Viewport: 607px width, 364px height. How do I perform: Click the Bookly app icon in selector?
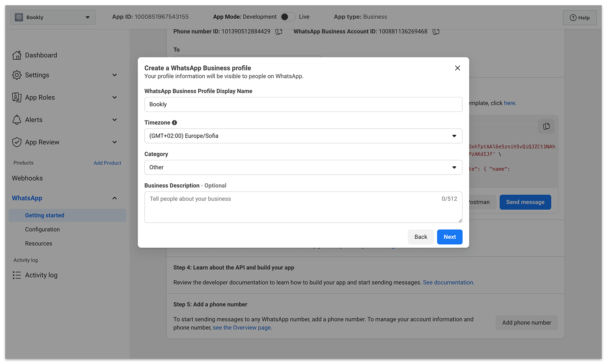click(x=19, y=17)
